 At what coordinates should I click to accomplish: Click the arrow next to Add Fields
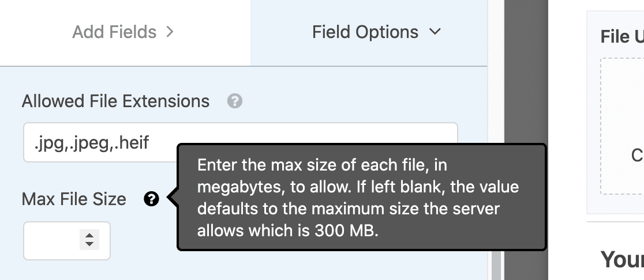(x=170, y=32)
